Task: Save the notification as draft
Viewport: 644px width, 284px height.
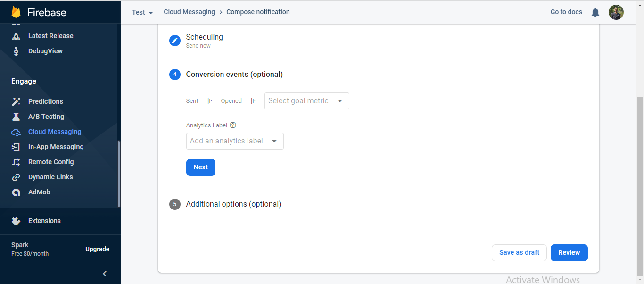Action: tap(519, 252)
